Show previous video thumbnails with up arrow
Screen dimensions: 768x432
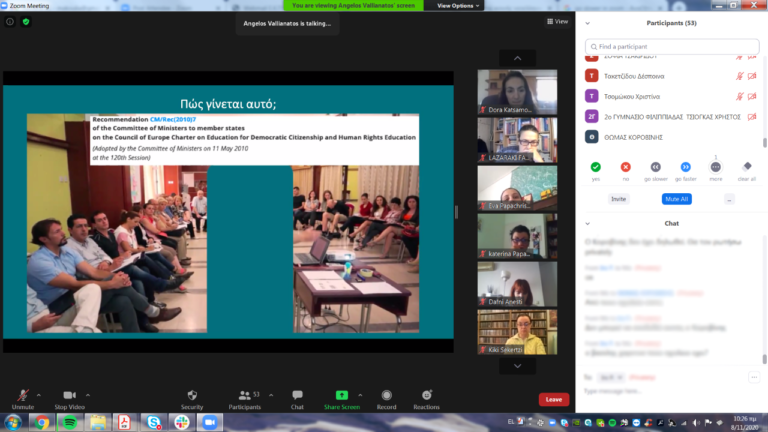pyautogui.click(x=517, y=58)
